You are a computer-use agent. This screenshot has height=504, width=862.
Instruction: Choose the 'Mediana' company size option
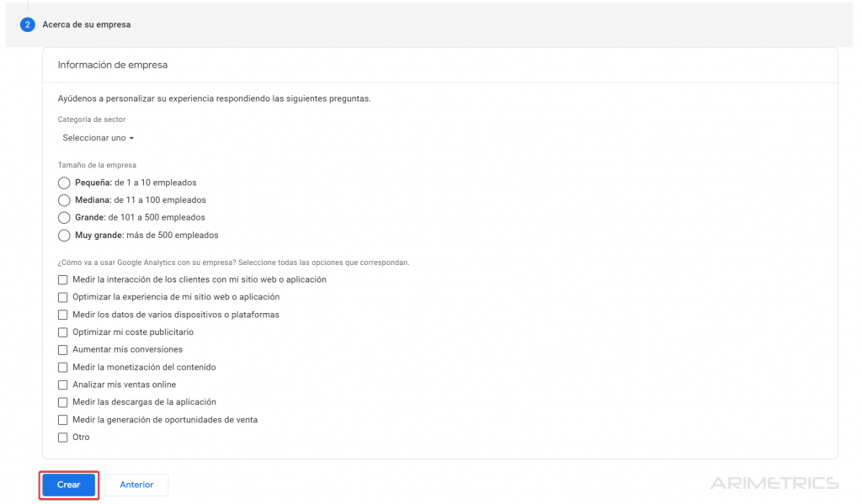[x=64, y=200]
